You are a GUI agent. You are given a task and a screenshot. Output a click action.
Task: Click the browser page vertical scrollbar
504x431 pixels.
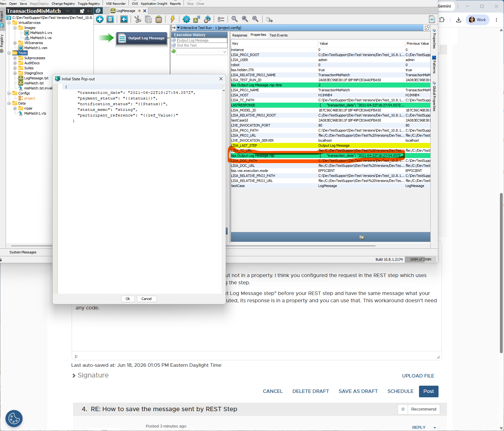click(501, 273)
